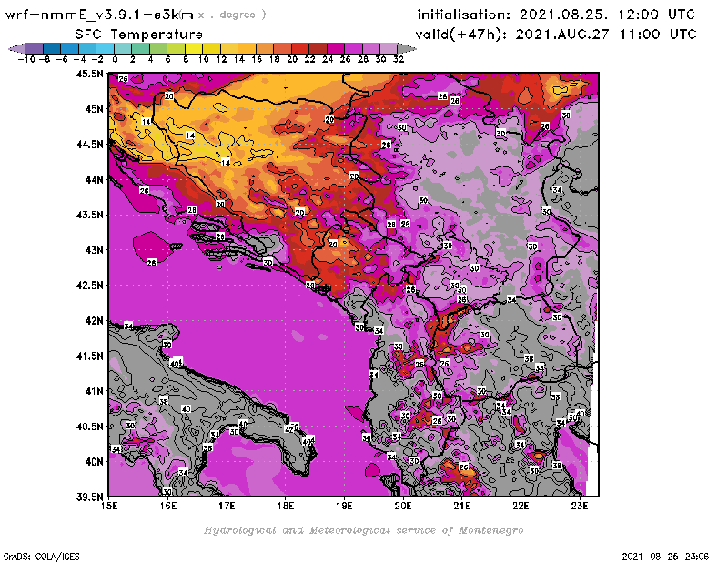728x562 pixels.
Task: Click the 'initialisation: 2021.08.25. 12:00 UTC' line
Action: click(x=556, y=15)
